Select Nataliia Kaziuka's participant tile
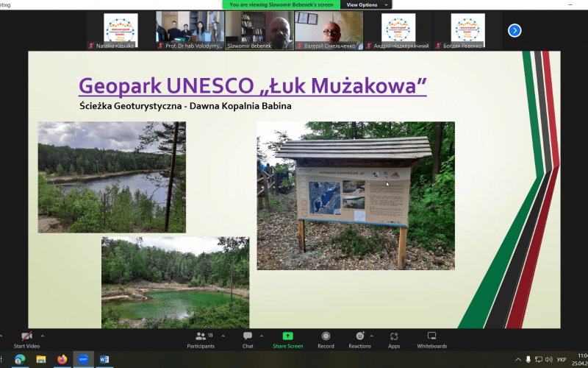588x368 pixels. click(x=121, y=30)
